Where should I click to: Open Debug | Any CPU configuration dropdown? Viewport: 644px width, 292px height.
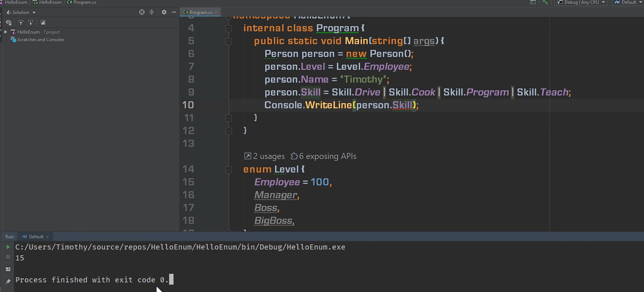[x=581, y=2]
